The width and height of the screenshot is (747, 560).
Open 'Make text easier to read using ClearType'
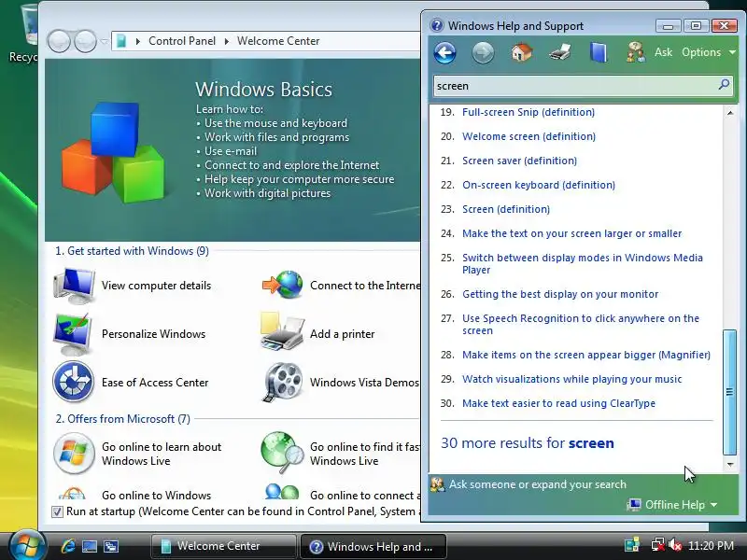[558, 403]
